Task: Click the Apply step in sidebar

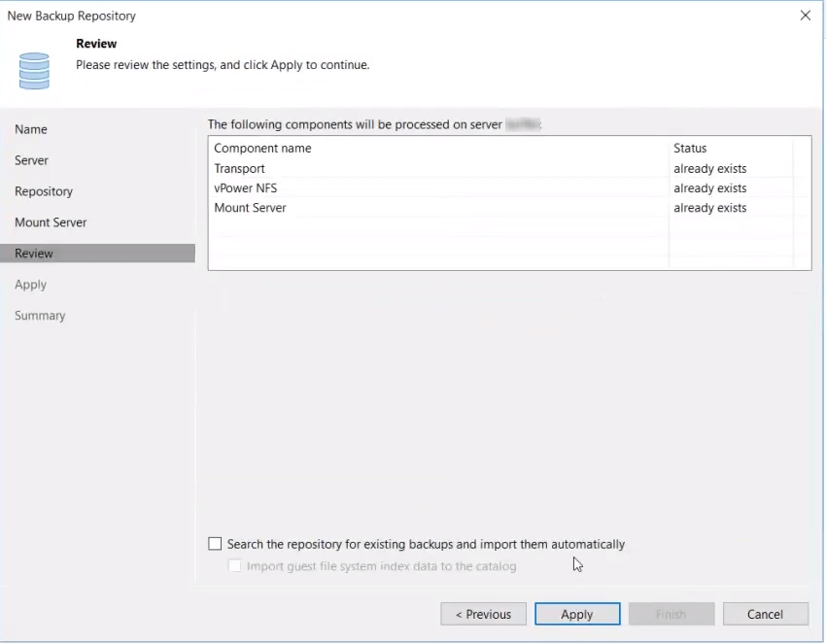Action: tap(31, 285)
